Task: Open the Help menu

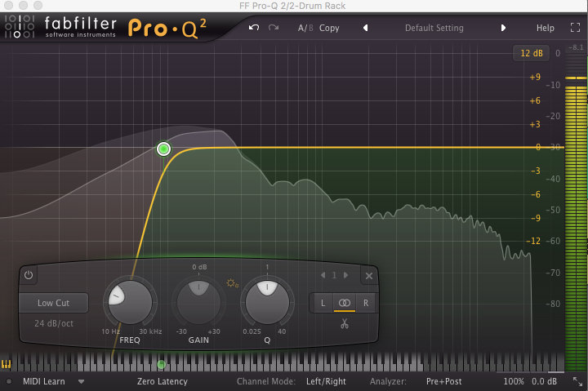Action: [545, 28]
